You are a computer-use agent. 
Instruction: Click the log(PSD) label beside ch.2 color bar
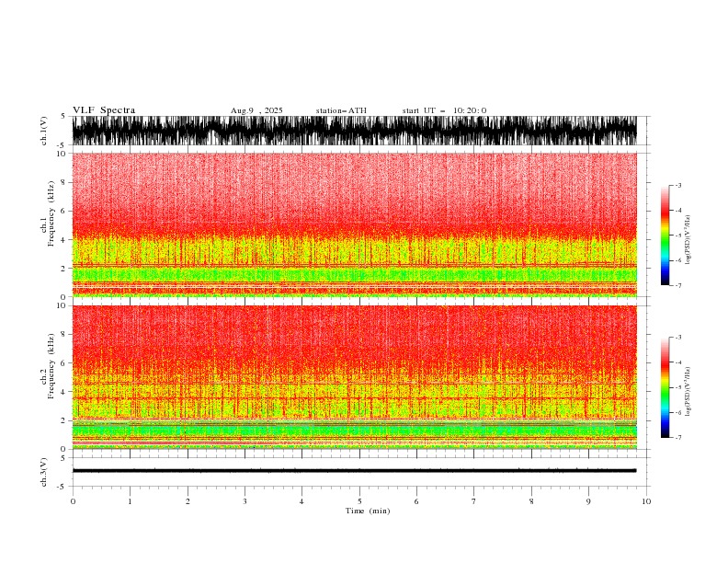(x=688, y=392)
